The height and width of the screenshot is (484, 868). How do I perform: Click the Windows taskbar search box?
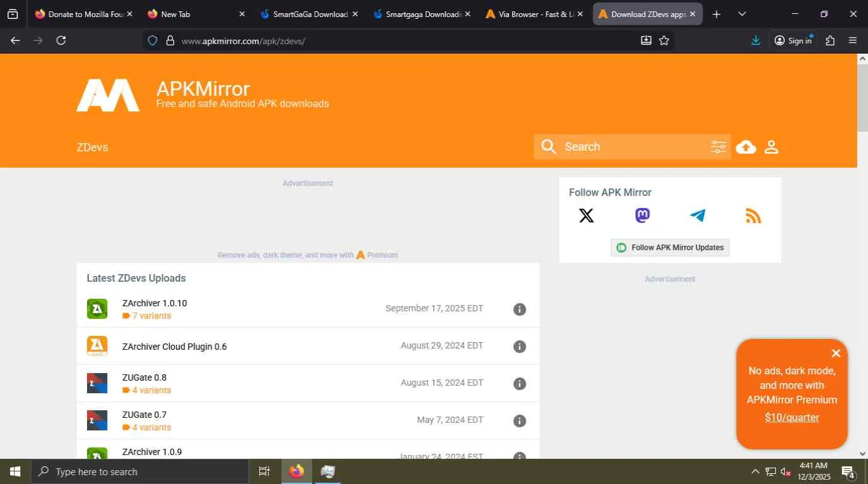[x=139, y=471]
